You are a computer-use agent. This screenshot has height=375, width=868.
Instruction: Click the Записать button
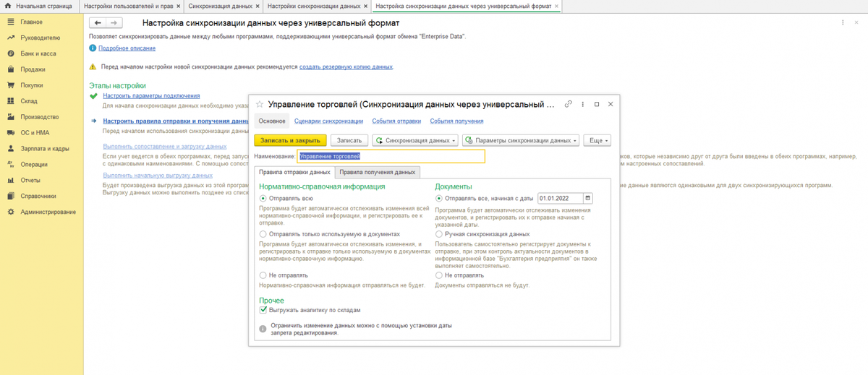tap(349, 140)
